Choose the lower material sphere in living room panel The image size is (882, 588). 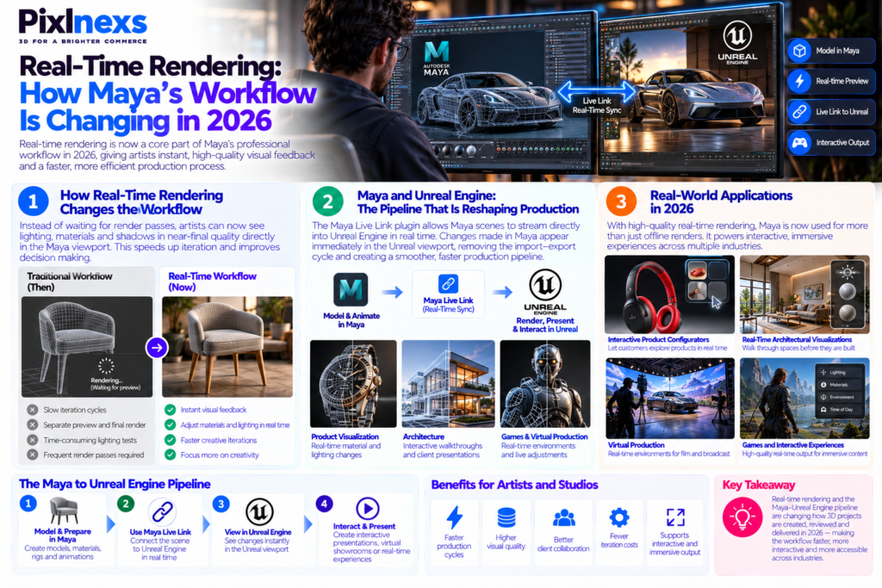848,313
